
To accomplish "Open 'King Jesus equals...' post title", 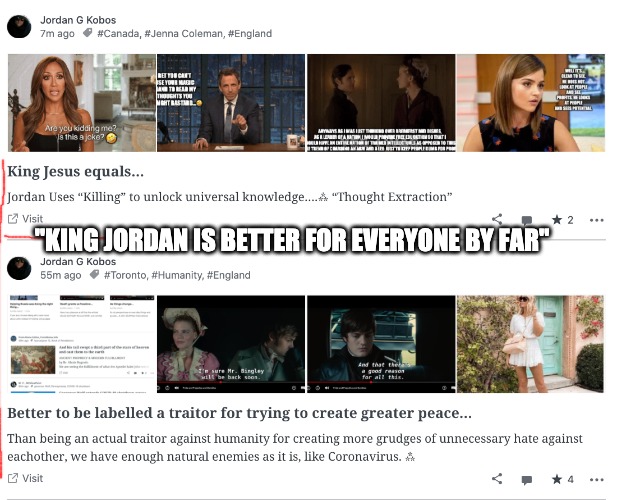I will [x=76, y=172].
